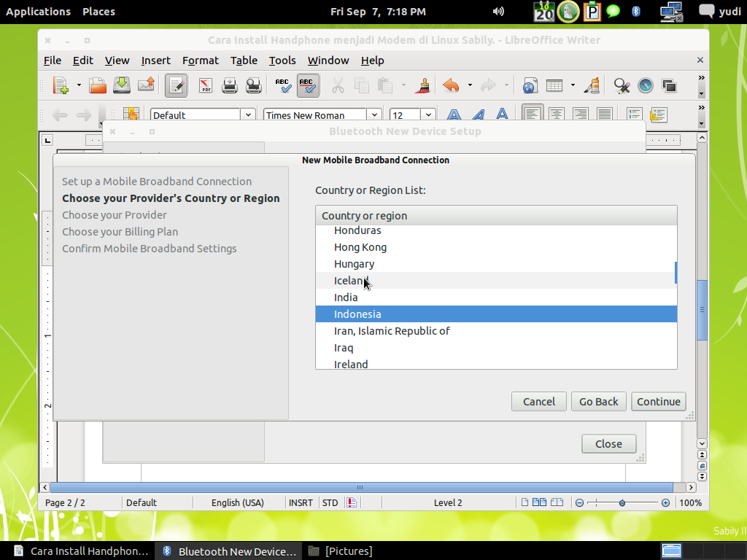Switch to Pictures taskbar item
747x560 pixels.
click(x=340, y=551)
